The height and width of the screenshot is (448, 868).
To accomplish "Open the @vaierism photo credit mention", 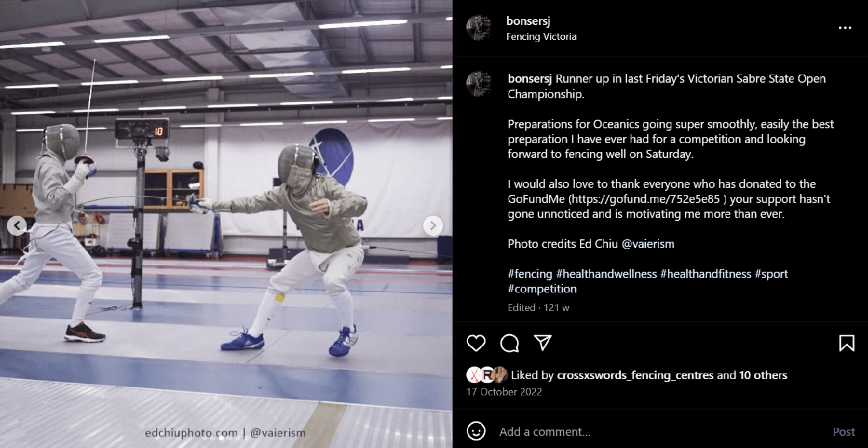I will tap(648, 243).
